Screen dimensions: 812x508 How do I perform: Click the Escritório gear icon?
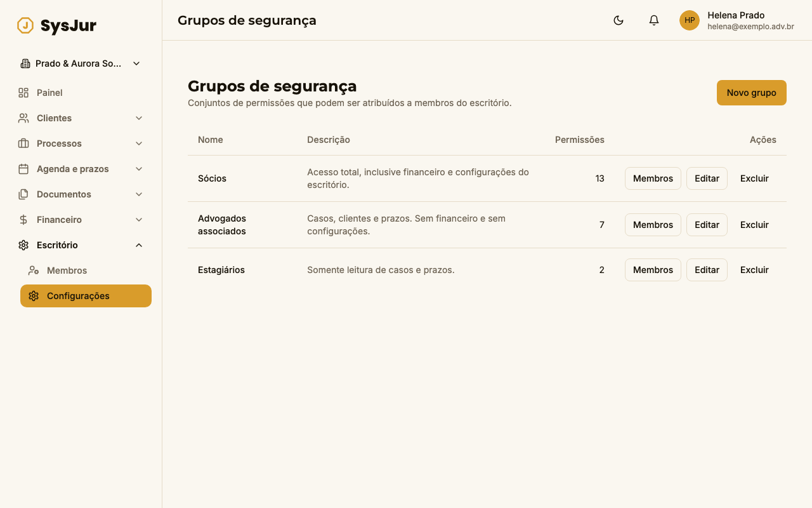[x=23, y=245]
